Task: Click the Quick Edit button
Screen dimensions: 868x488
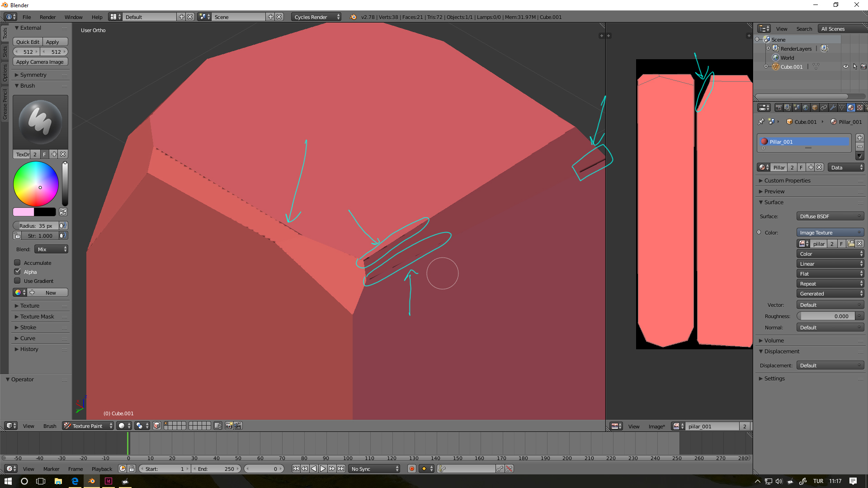Action: point(28,42)
